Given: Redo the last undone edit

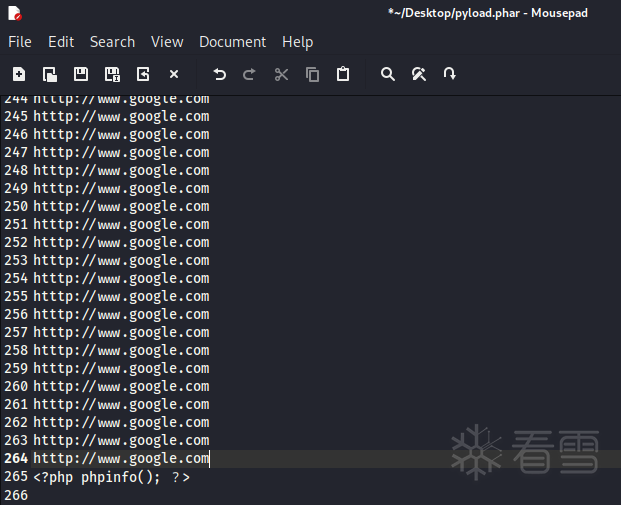Looking at the screenshot, I should coord(250,74).
